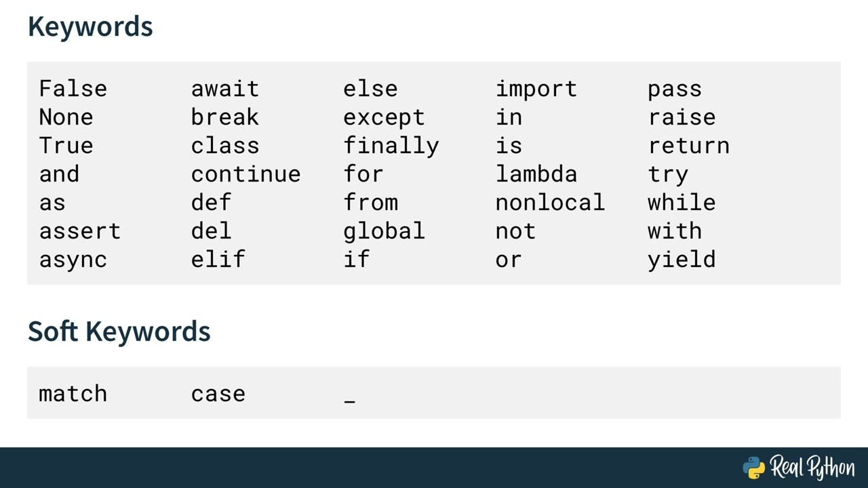Click the 'elif' keyword
This screenshot has height=488, width=868.
[x=218, y=260]
